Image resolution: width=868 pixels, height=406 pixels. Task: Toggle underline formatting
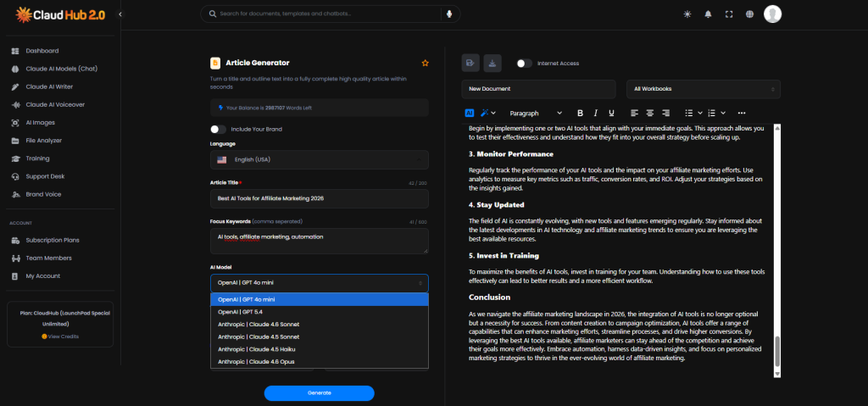click(x=611, y=113)
